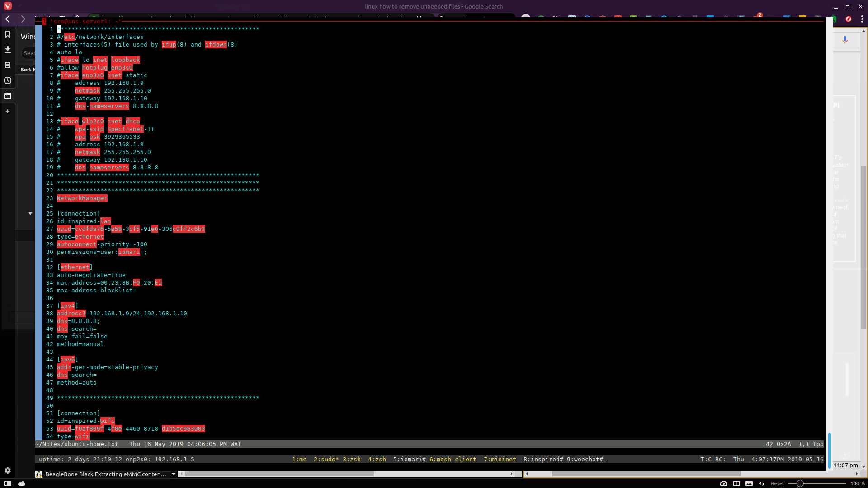
Task: Click 'permissions=user:iomari' line
Action: tap(102, 252)
